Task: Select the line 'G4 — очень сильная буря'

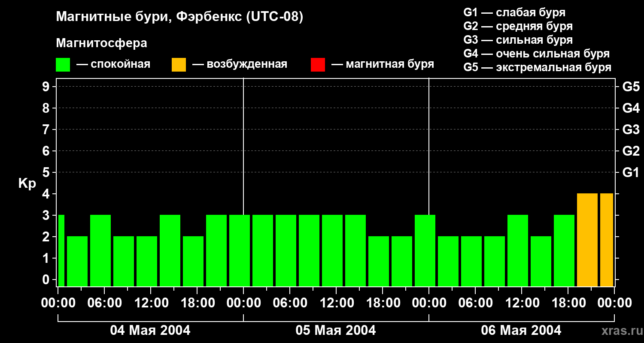Action: [x=536, y=54]
